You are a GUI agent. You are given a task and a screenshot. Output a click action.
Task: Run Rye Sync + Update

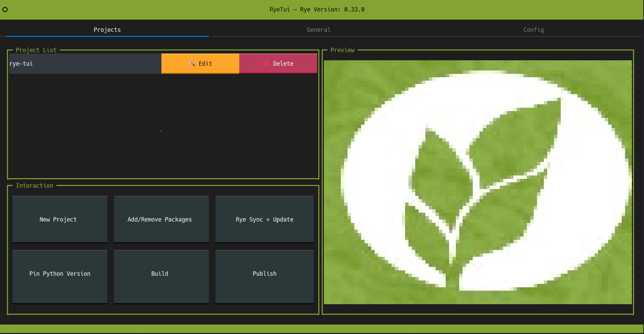(x=265, y=220)
